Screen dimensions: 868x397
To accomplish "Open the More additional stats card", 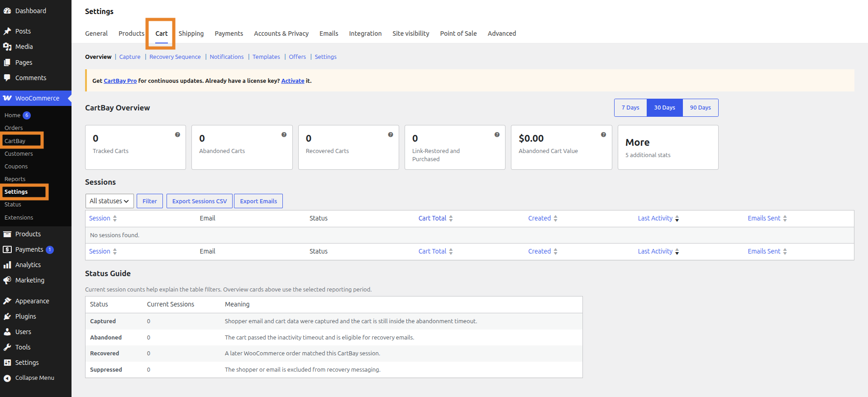I will [x=668, y=148].
